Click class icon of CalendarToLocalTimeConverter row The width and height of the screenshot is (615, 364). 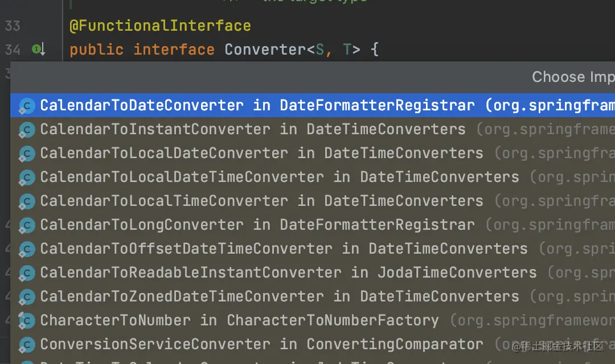[27, 201]
